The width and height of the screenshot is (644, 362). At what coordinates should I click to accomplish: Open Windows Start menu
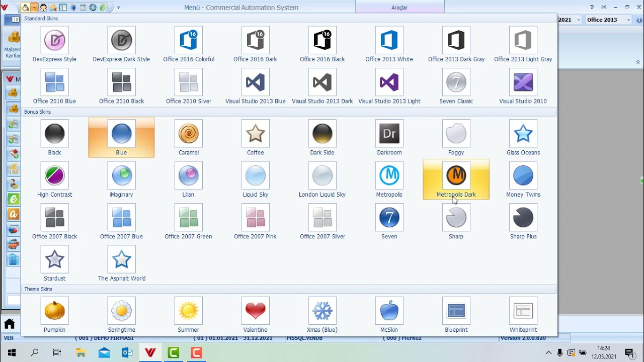tap(12, 352)
